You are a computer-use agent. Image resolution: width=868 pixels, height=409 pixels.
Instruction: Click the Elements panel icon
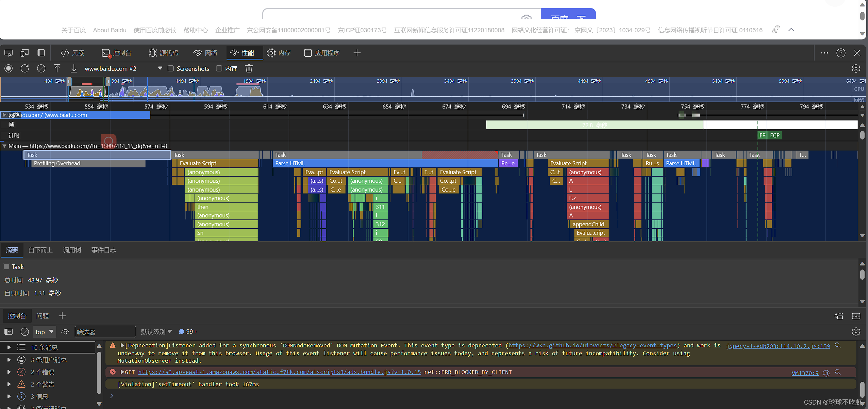(72, 53)
